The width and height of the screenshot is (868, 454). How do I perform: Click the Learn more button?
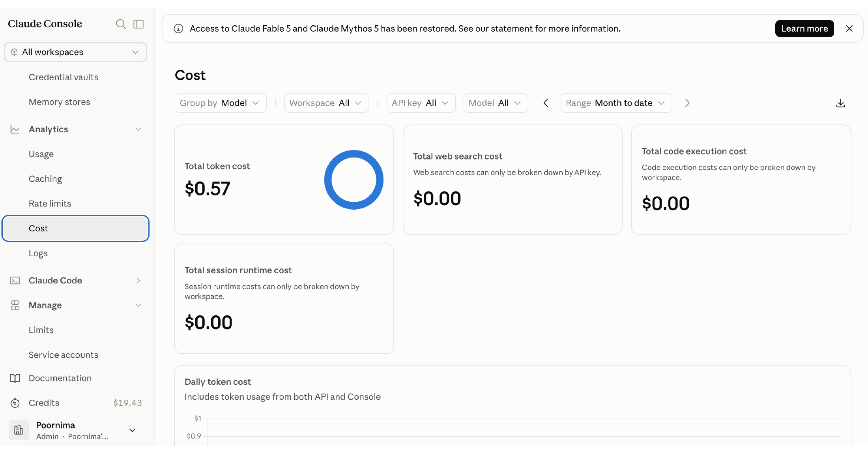click(804, 28)
